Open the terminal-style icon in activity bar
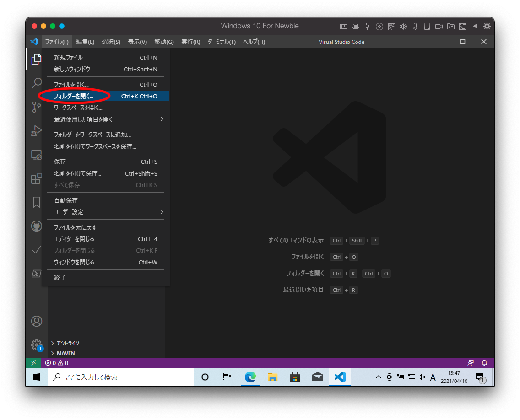 click(36, 274)
